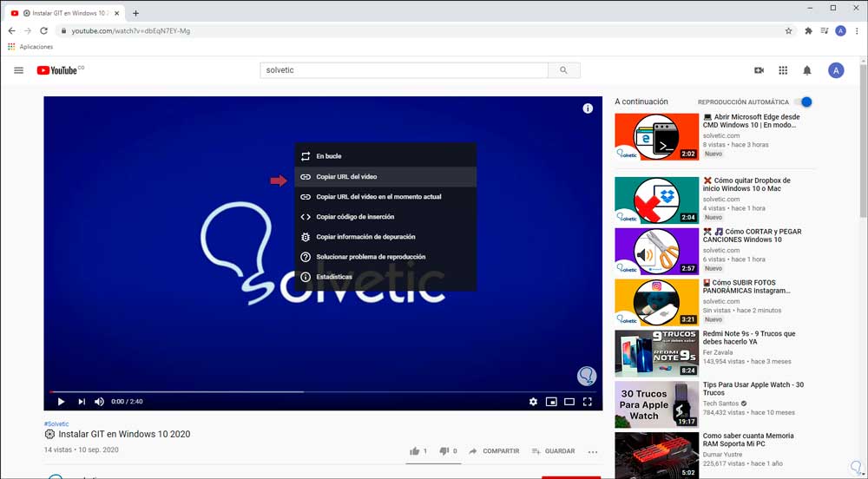Open Aplicaciones bookmarks shortcut
The height and width of the screenshot is (479, 868).
[30, 47]
